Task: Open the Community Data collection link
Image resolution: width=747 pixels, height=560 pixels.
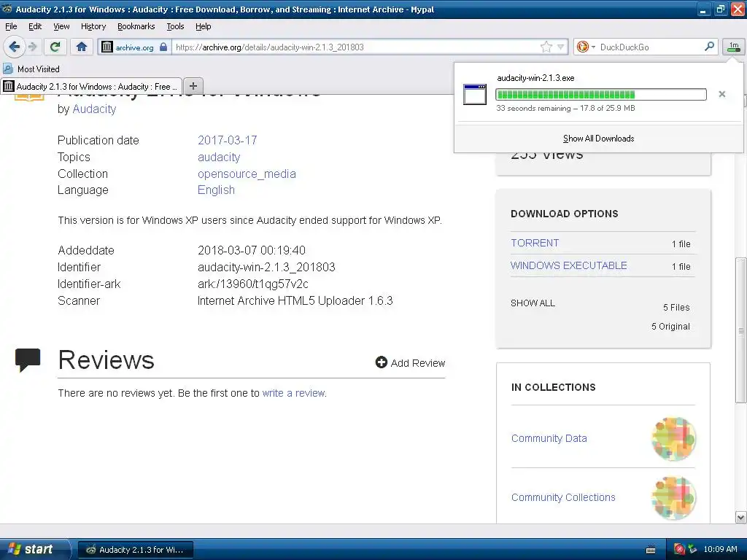Action: click(549, 438)
